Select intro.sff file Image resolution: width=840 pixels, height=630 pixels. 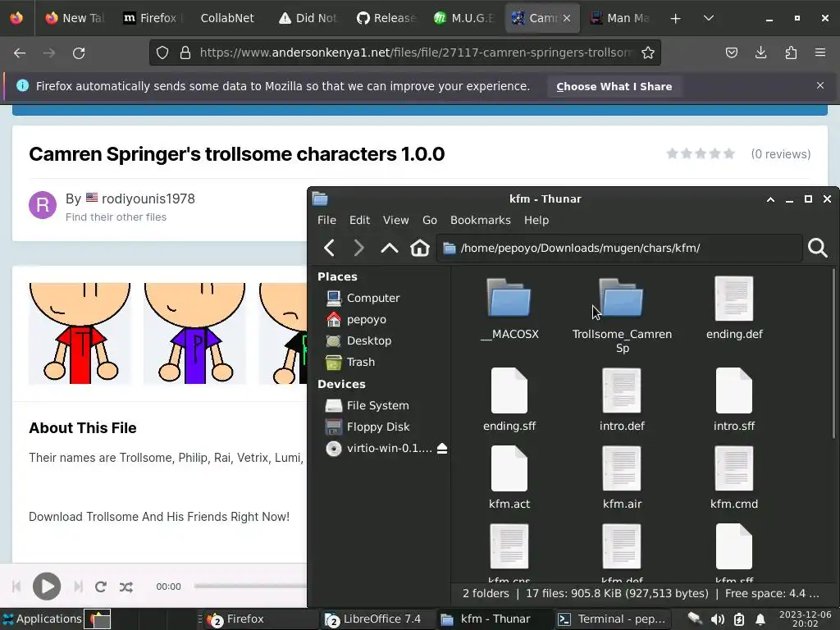coord(734,400)
